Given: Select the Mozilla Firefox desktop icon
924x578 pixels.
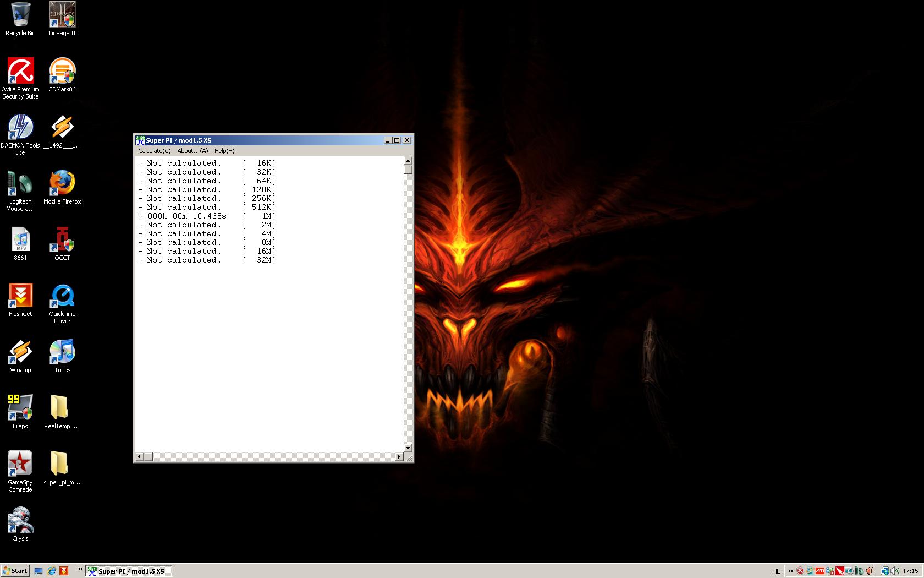Looking at the screenshot, I should 62,188.
